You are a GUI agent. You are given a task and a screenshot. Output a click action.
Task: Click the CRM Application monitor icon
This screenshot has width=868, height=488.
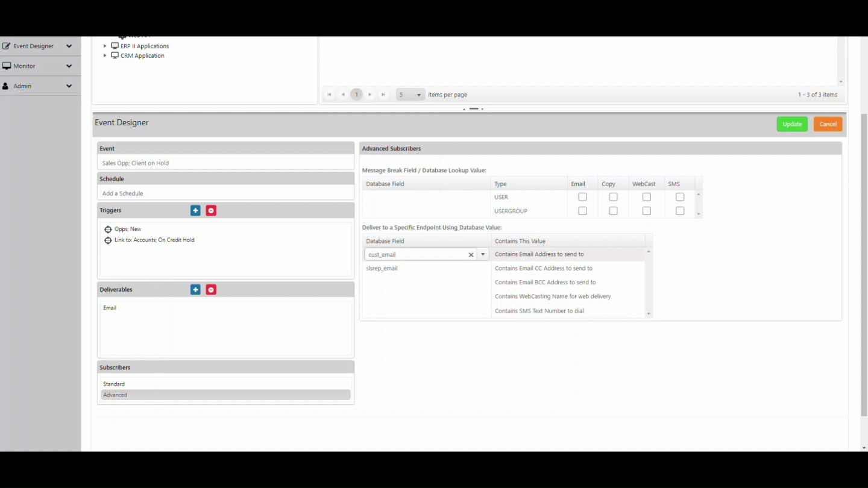click(x=115, y=55)
